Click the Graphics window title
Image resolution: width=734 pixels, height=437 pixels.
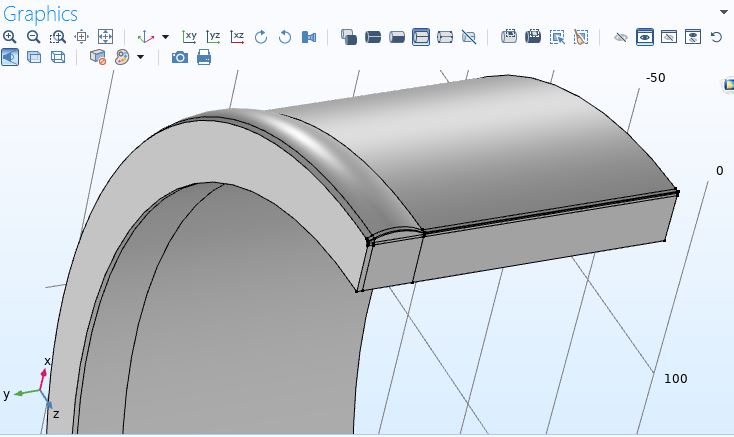[x=39, y=12]
